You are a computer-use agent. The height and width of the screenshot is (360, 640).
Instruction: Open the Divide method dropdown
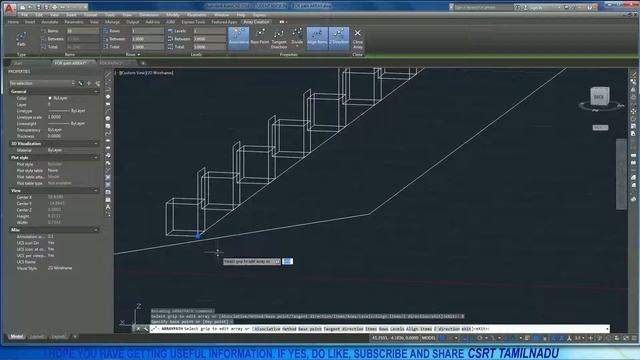(x=297, y=38)
